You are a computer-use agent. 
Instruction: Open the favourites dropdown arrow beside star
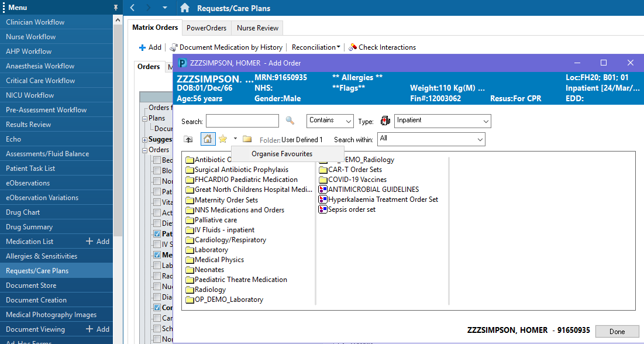(x=235, y=139)
